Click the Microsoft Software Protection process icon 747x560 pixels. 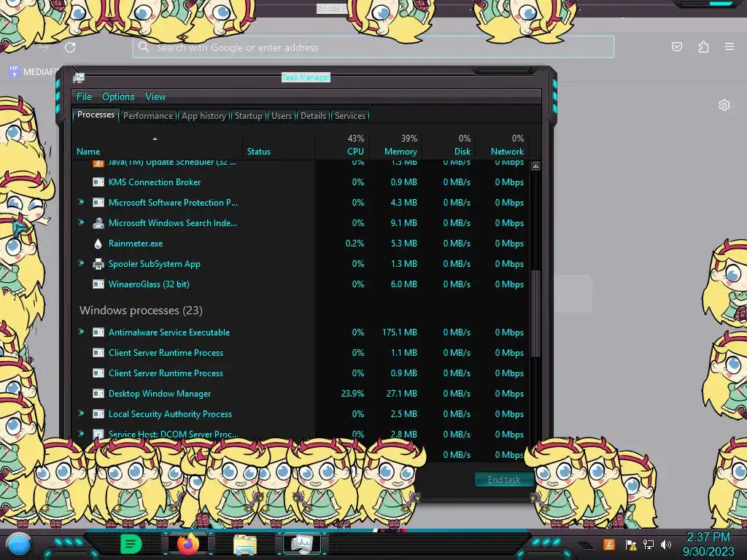(98, 203)
